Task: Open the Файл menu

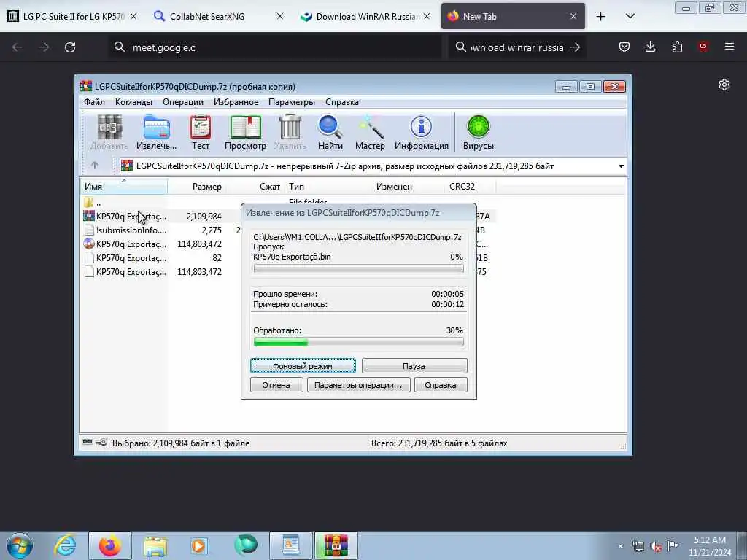Action: (94, 102)
